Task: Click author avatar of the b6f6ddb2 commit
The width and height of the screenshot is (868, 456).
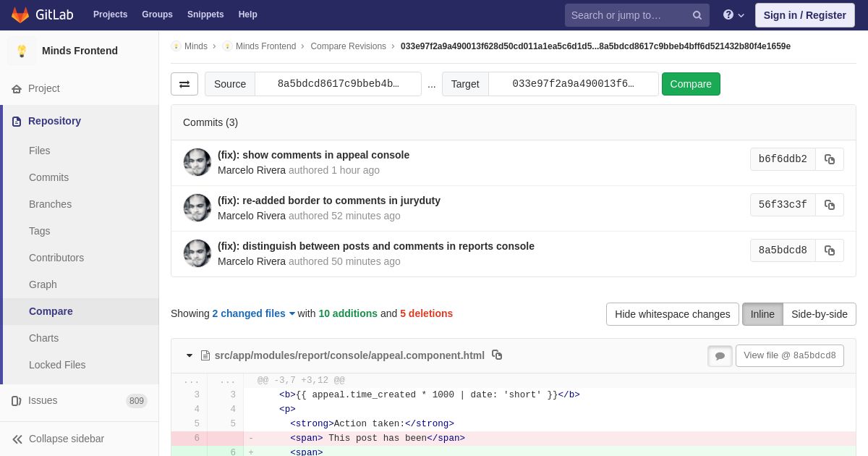Action: click(197, 162)
